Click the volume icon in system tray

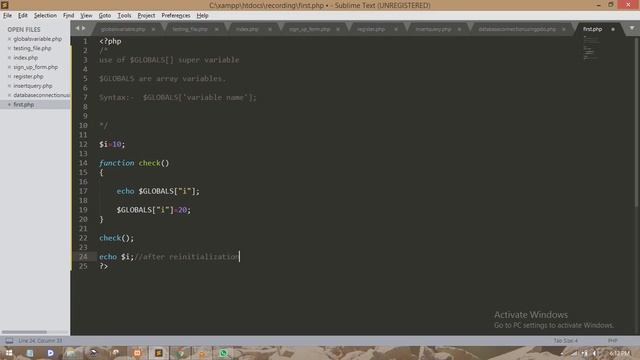click(x=595, y=353)
